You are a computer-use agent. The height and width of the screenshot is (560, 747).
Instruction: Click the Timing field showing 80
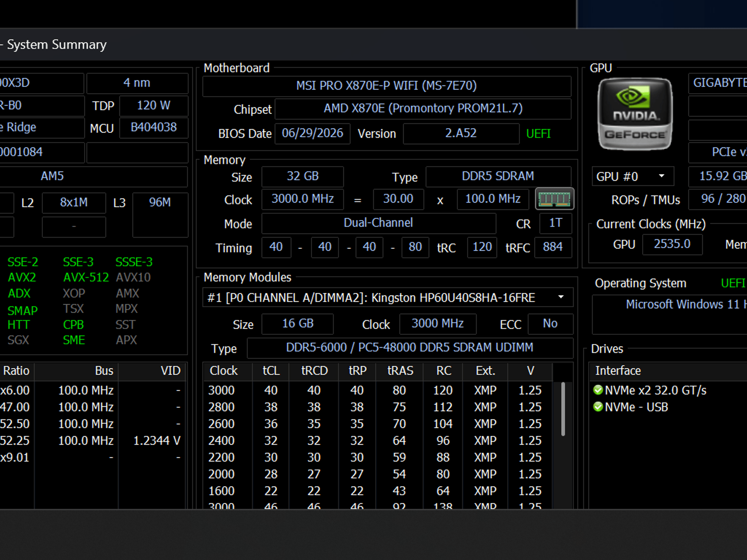415,247
